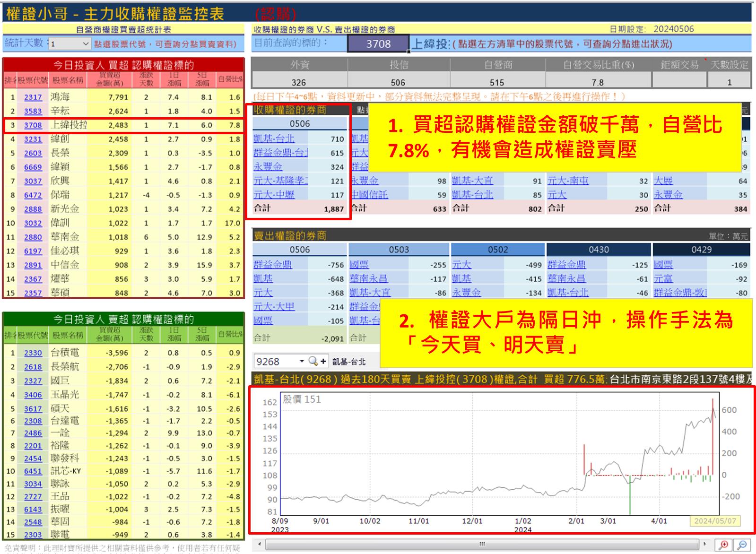
Task: Click broker link 元大-基隆孝二 with amount 121
Action: [x=281, y=181]
